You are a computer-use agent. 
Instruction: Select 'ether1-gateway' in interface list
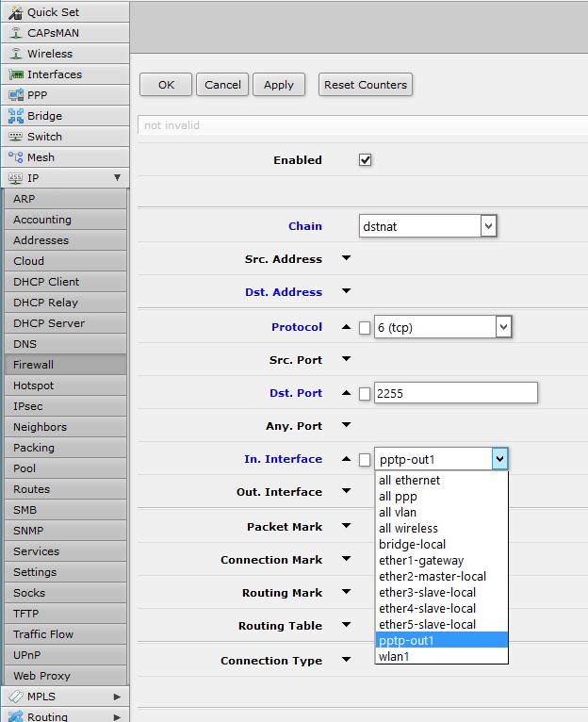coord(442,561)
